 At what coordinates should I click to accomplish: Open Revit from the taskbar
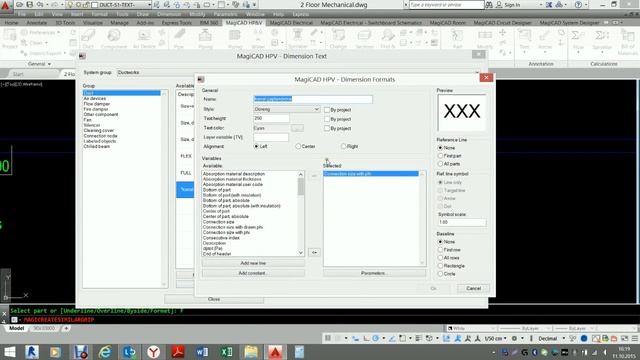coord(32,352)
